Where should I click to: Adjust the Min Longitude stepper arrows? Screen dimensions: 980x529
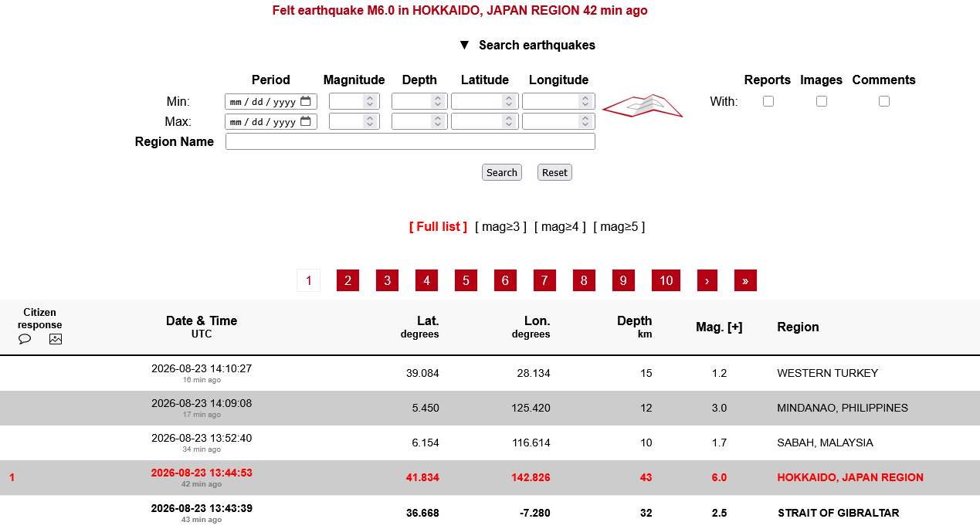tap(586, 101)
